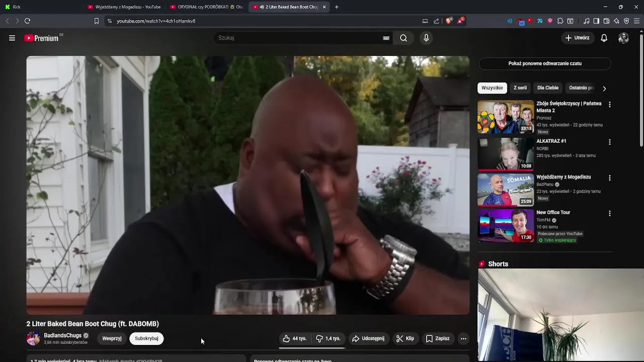The height and width of the screenshot is (362, 644).
Task: Mute the audio icon on active tab
Action: coord(262,7)
